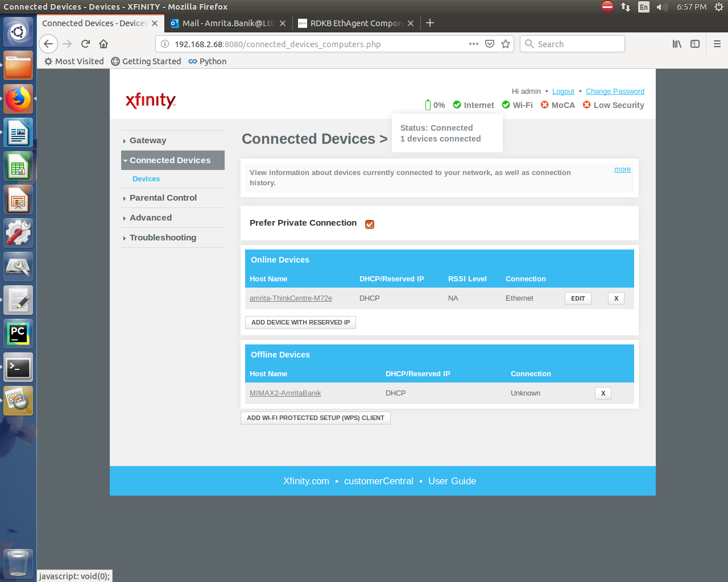728x582 pixels.
Task: Expand the Gateway navigation section
Action: click(148, 140)
